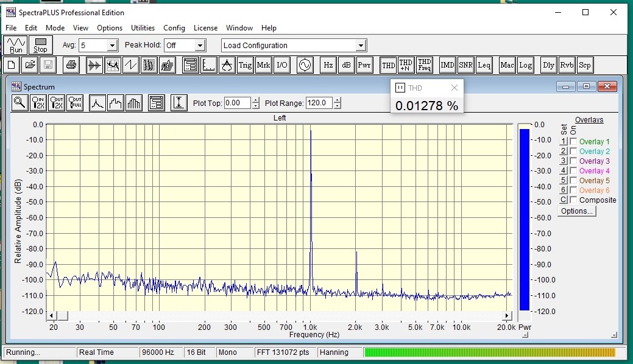633x364 pixels.
Task: Expand the Peak Hold dropdown
Action: pos(200,45)
